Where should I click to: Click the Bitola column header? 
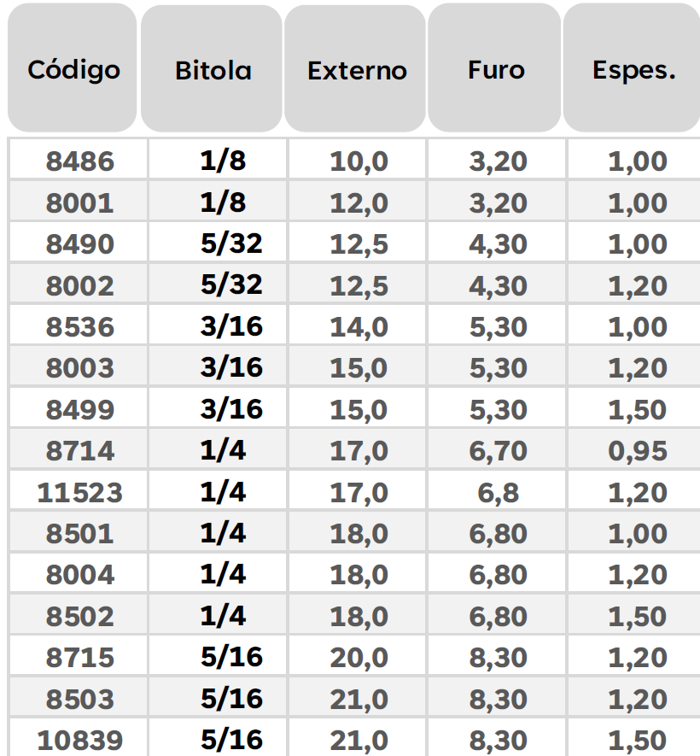tap(212, 69)
